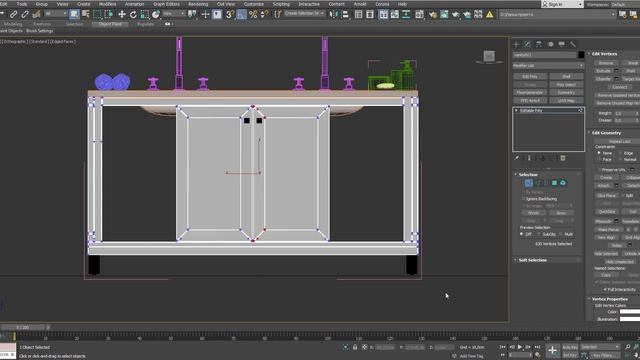
Task: Click the Repeat Last button
Action: pos(620,141)
